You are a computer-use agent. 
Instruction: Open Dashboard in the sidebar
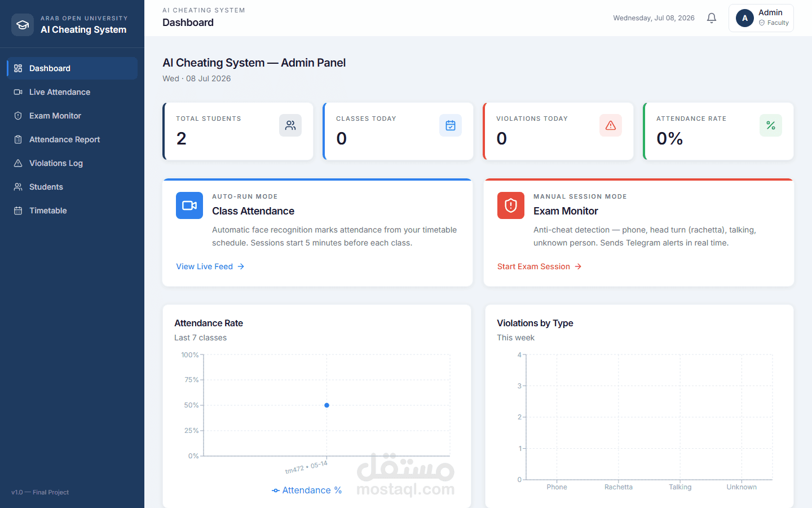click(72, 68)
